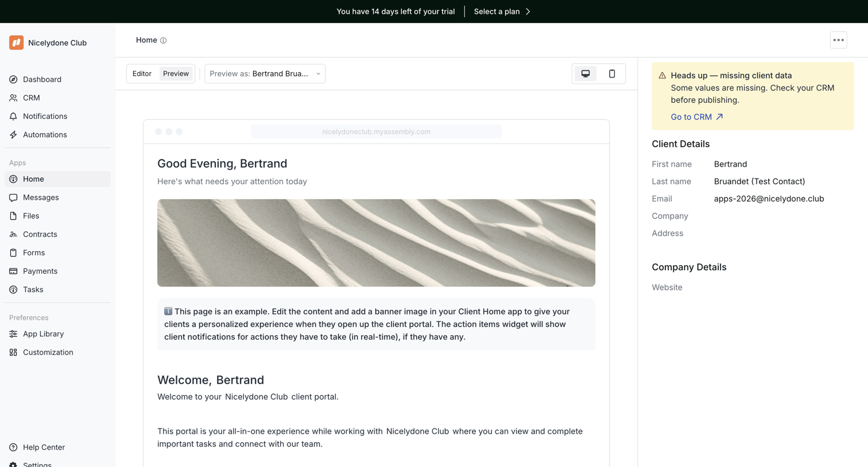Open the Customization preferences label
This screenshot has height=467, width=868.
(x=48, y=352)
